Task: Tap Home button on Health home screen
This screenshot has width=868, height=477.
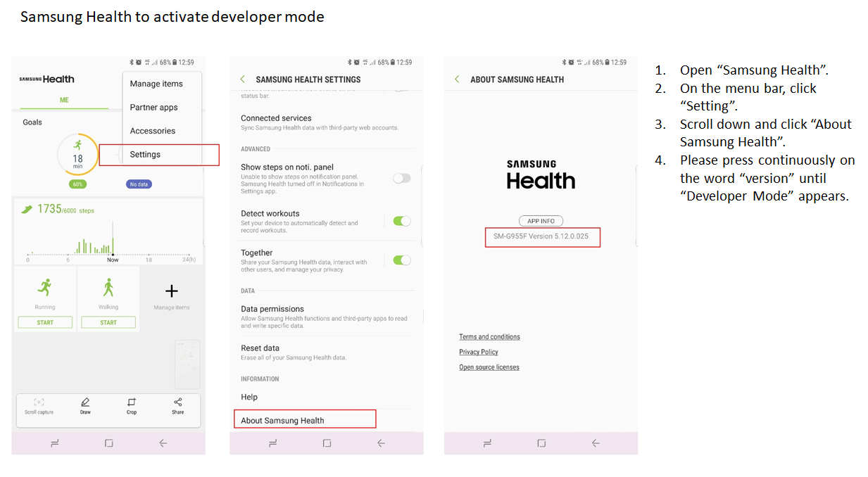Action: coord(108,443)
